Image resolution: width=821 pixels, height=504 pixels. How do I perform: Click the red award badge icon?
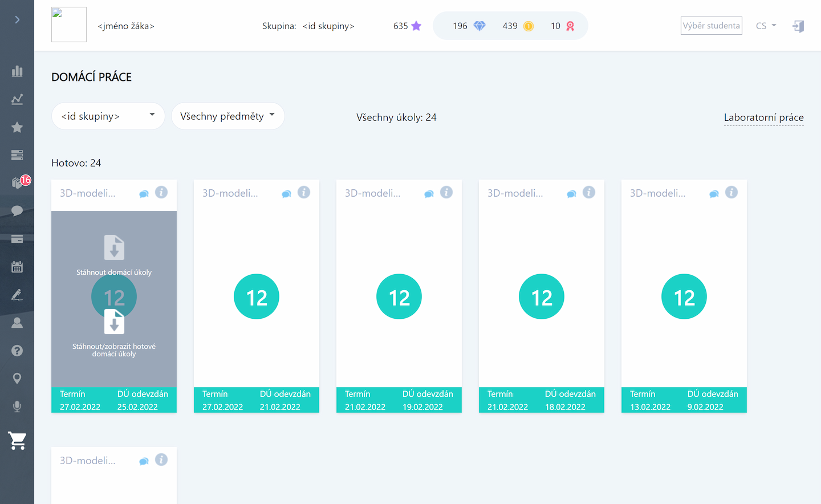[x=570, y=26]
